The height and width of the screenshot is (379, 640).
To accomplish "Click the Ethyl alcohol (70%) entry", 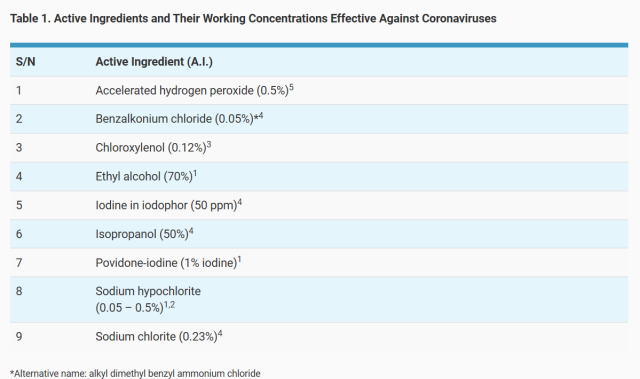I will (146, 176).
